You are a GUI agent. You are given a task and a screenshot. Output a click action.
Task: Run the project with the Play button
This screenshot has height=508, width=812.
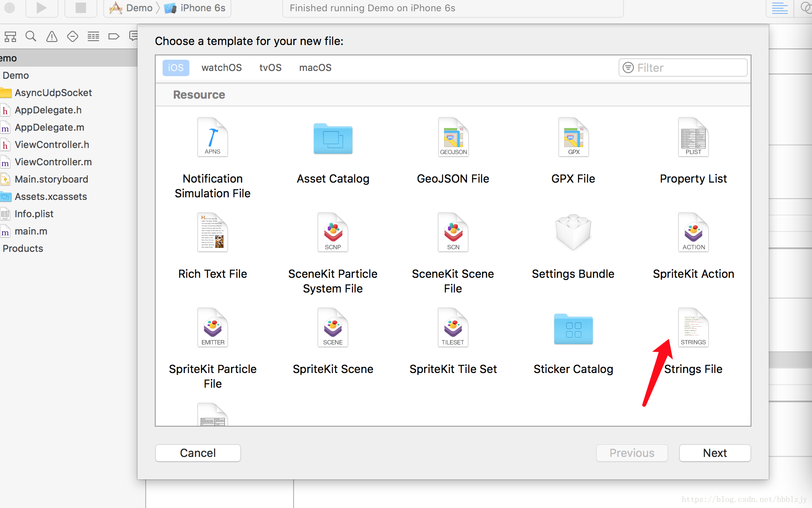point(42,8)
